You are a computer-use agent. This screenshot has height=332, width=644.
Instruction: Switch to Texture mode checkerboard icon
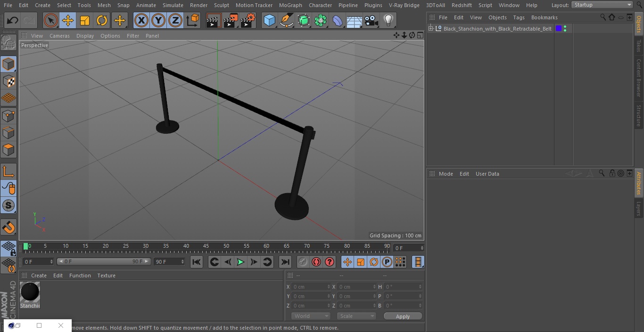pyautogui.click(x=8, y=81)
